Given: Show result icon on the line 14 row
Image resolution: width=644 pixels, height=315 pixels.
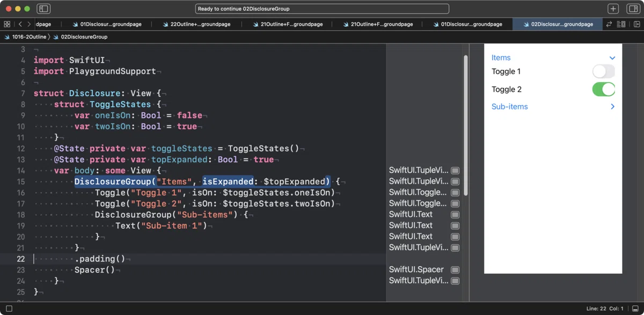Looking at the screenshot, I should tap(455, 171).
